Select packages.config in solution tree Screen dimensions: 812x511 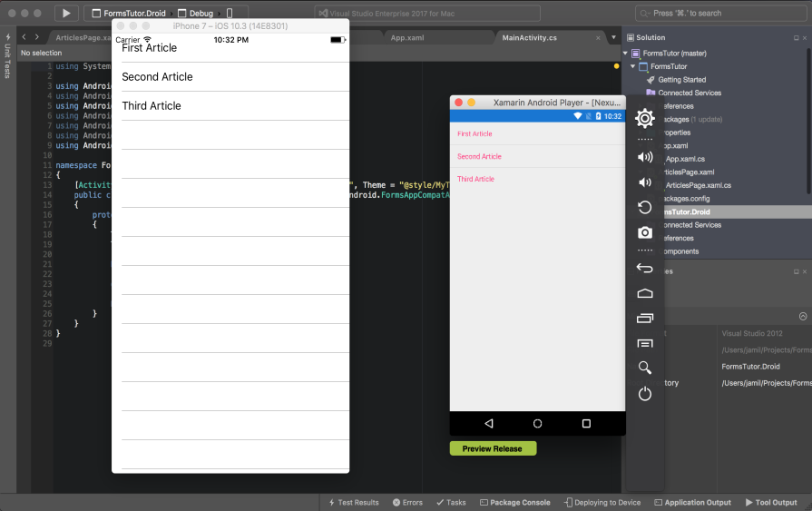pyautogui.click(x=687, y=199)
